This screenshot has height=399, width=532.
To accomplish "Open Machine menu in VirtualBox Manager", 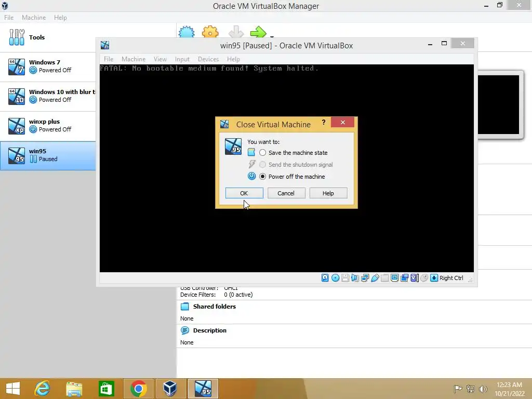I will click(34, 17).
